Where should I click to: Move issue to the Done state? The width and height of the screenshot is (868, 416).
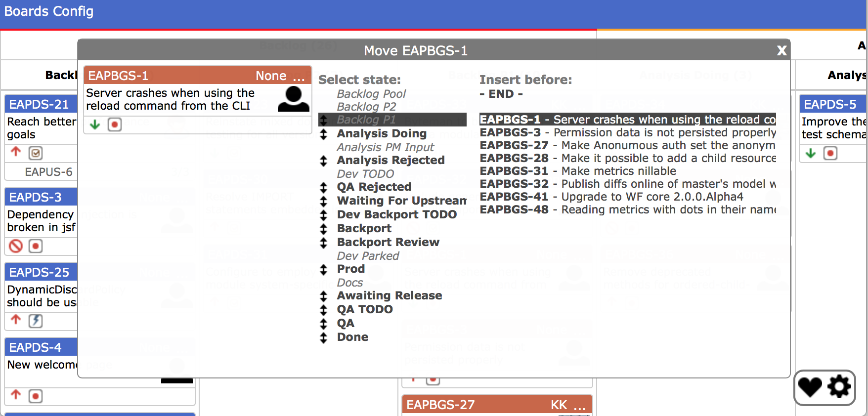(352, 337)
